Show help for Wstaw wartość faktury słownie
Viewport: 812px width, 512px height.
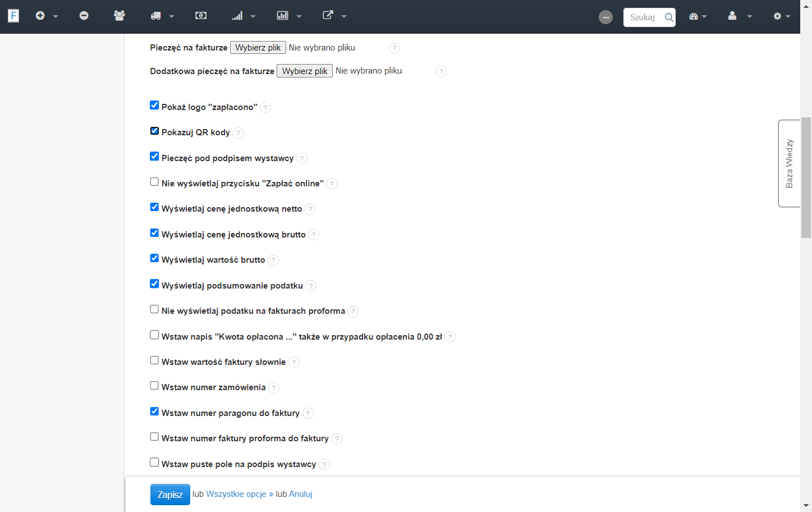[x=294, y=363]
